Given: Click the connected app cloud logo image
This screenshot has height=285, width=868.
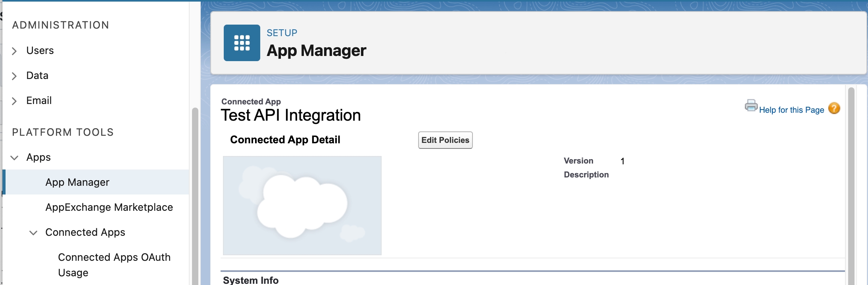Looking at the screenshot, I should tap(302, 205).
